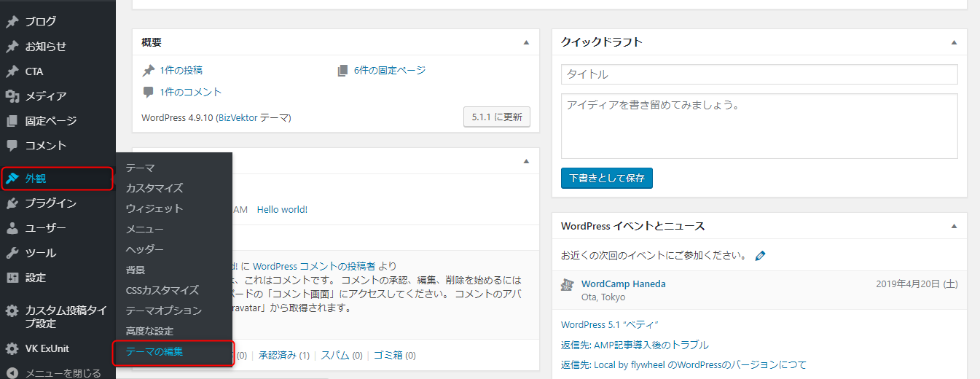The image size is (980, 379).
Task: Open the 1件の投稿 link
Action: (x=181, y=71)
